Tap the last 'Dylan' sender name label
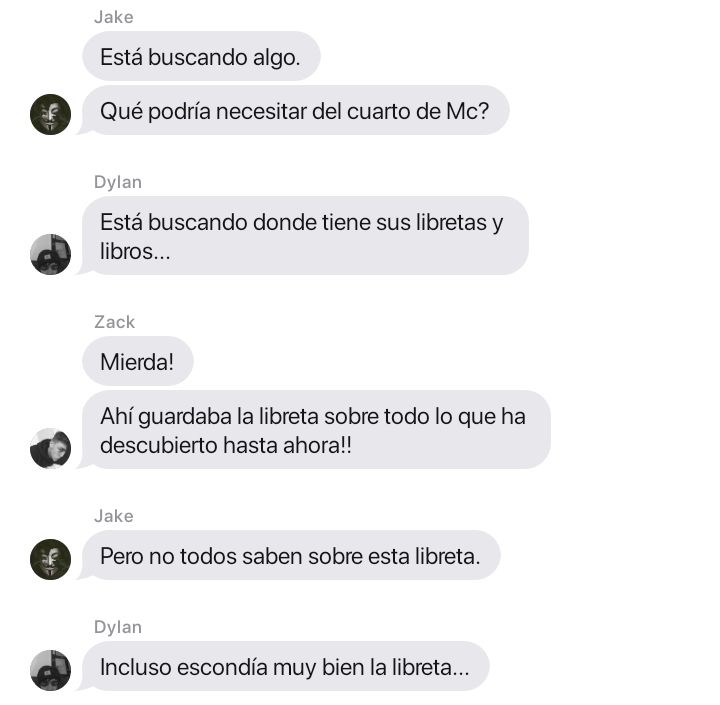Viewport: 720px width, 705px height. tap(118, 627)
